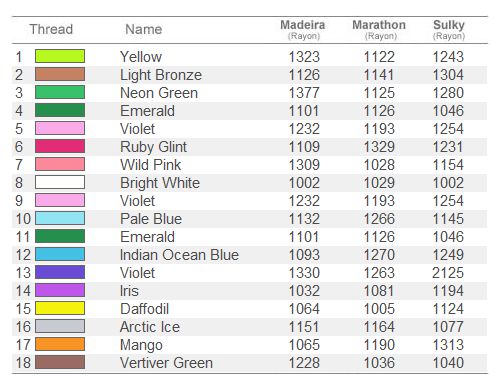This screenshot has height=384, width=500.
Task: Click the Iris purple swatch
Action: click(60, 290)
